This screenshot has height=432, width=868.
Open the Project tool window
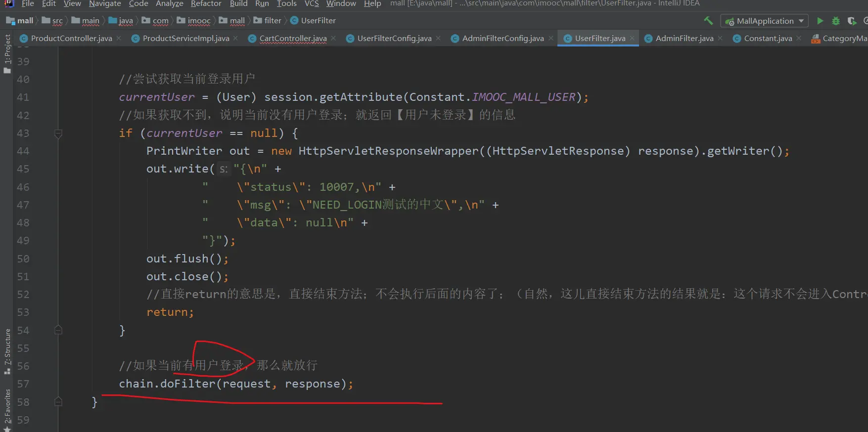pyautogui.click(x=7, y=53)
